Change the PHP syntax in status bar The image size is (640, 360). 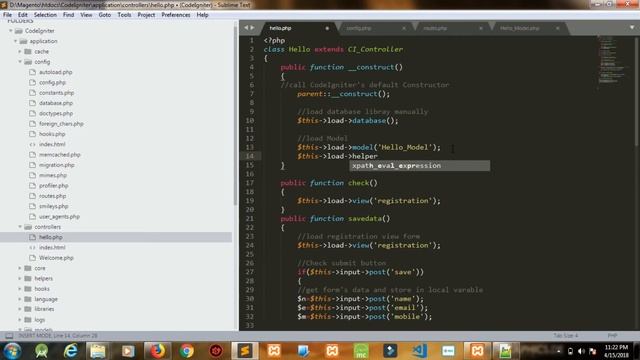[x=612, y=336]
